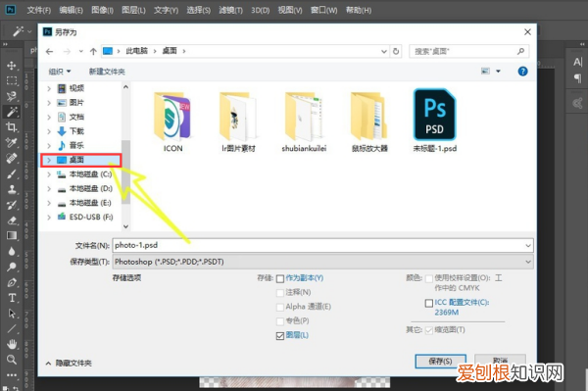Select the Healing Brush tool
Viewport: 588px width, 391px height.
pos(12,158)
